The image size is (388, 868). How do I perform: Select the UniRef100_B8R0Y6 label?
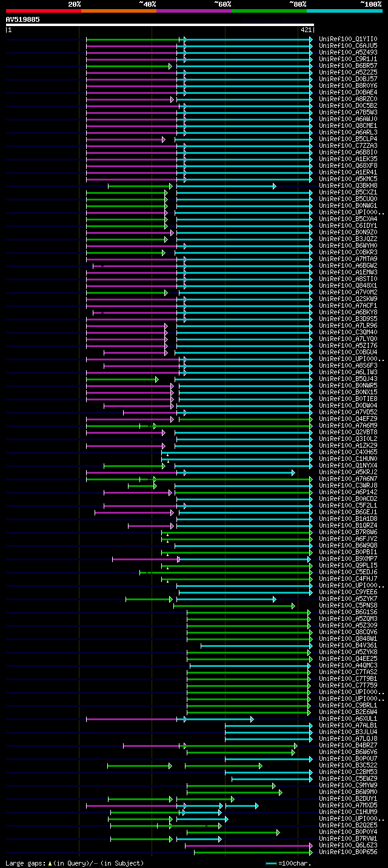[348, 85]
